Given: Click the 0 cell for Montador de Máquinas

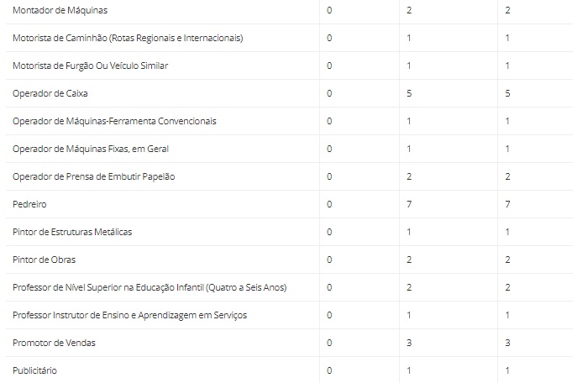Looking at the screenshot, I should (329, 11).
